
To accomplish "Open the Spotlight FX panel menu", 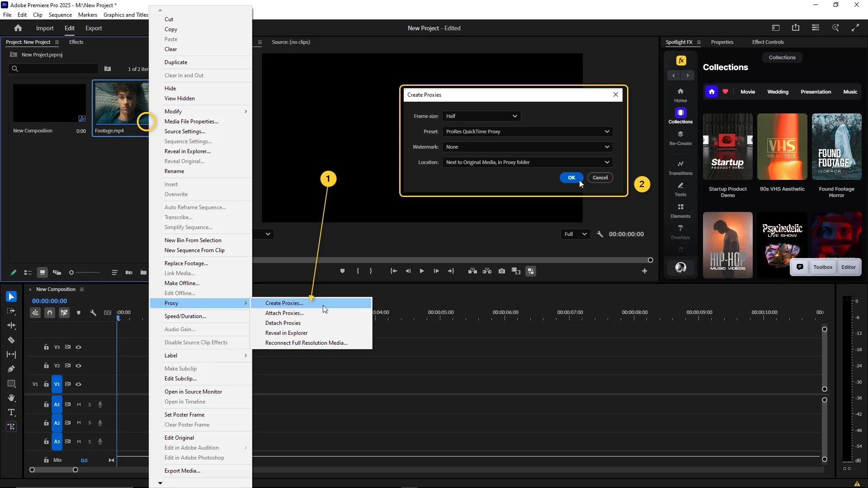I will pos(699,42).
